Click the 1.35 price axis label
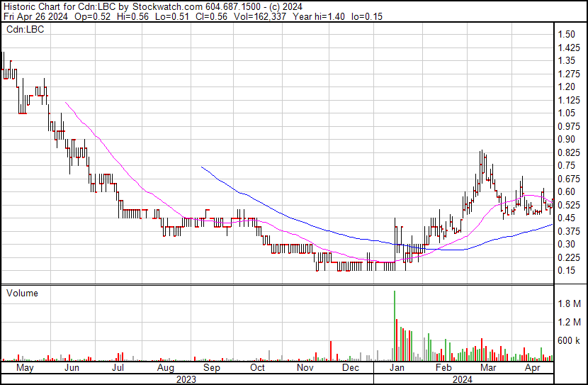Viewport: 588px width, 385px height. click(566, 60)
